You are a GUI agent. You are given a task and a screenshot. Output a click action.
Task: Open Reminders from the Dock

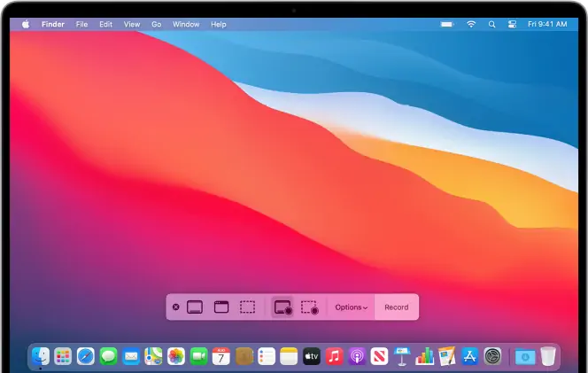click(267, 356)
